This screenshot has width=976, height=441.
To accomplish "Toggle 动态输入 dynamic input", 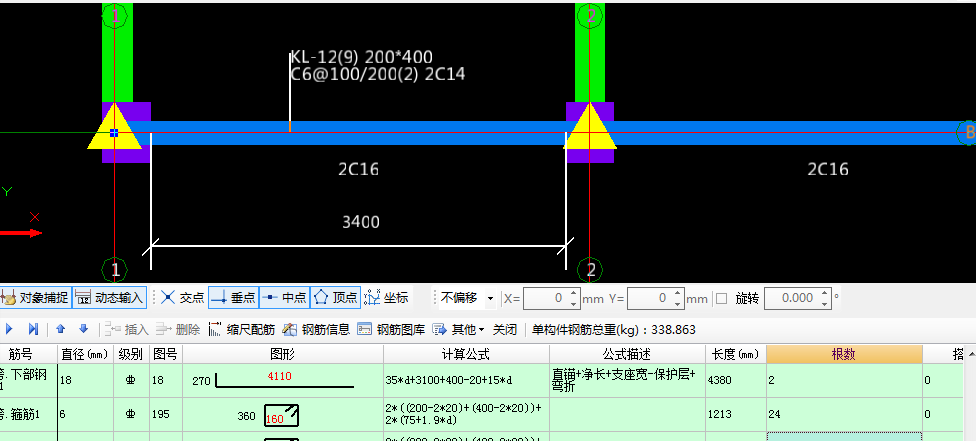I will (110, 298).
